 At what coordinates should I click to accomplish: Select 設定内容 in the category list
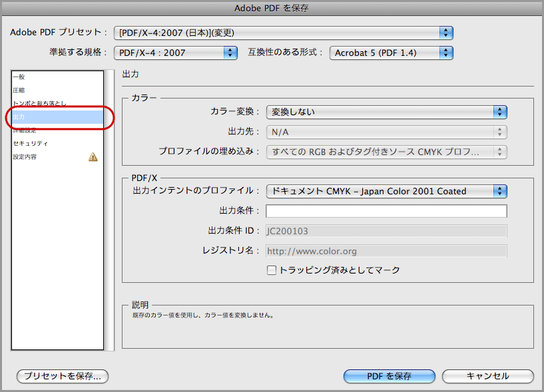point(57,157)
